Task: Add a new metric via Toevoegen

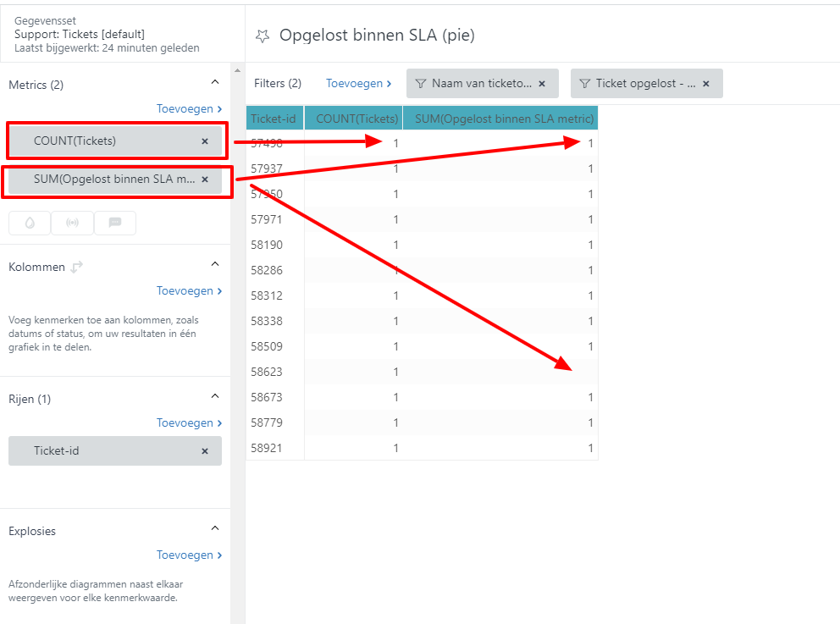Action: coord(189,108)
